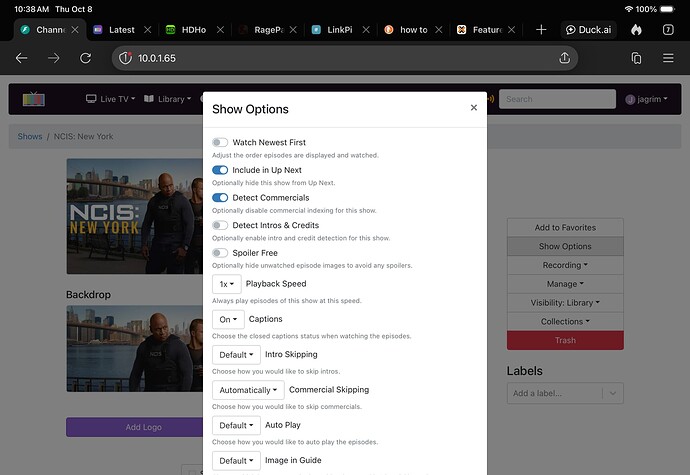690x475 pixels.
Task: Open Duck.ai chat button
Action: click(588, 29)
